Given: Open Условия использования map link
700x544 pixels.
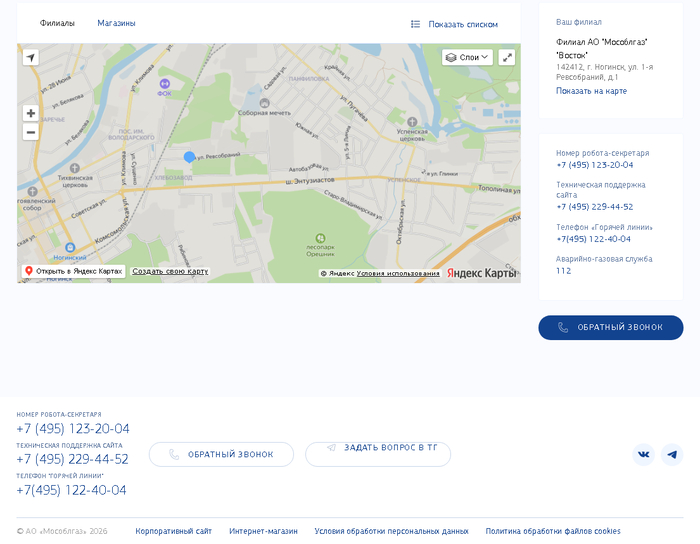Looking at the screenshot, I should pos(398,273).
